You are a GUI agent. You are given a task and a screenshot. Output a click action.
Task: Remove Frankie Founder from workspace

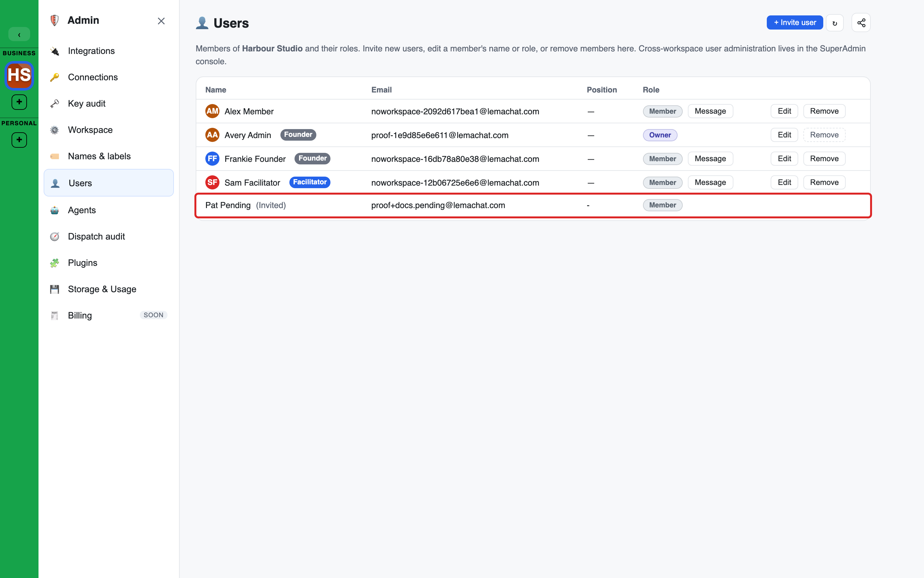click(824, 159)
